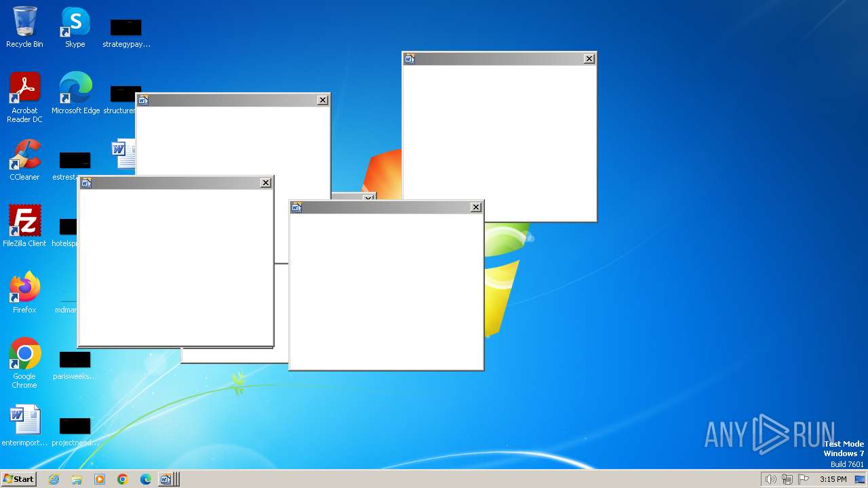The height and width of the screenshot is (488, 868).
Task: Open the Recycle Bin desktop icon
Action: point(24,27)
